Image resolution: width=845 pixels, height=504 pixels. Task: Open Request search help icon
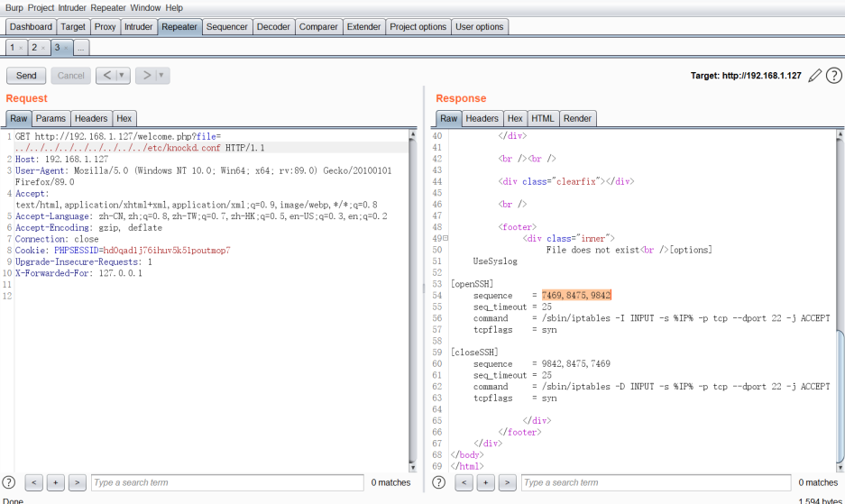click(x=9, y=482)
